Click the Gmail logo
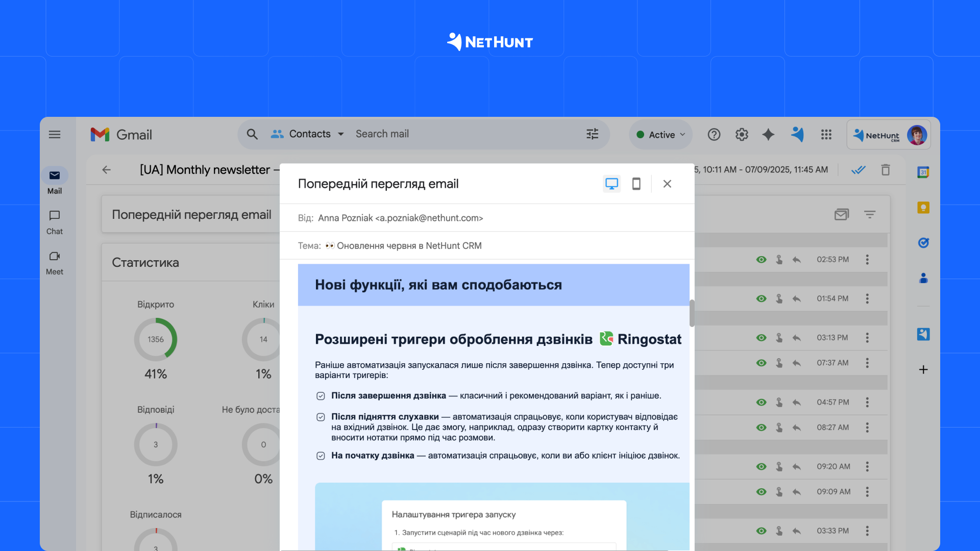Screen dimensions: 980x551 (x=121, y=135)
